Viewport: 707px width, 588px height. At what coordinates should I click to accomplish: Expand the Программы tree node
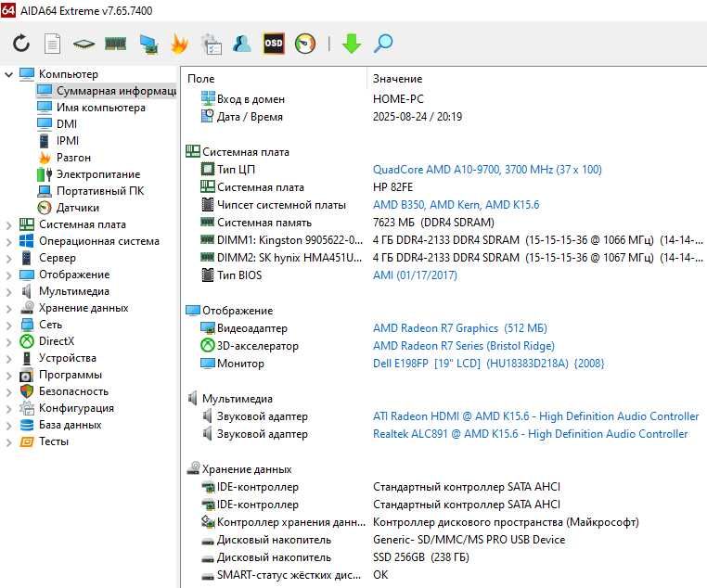(8, 375)
